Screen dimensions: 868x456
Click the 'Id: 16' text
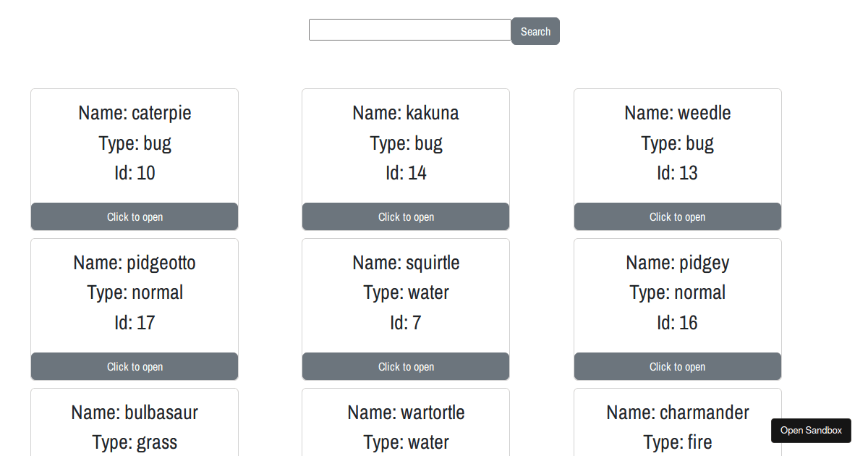(678, 323)
